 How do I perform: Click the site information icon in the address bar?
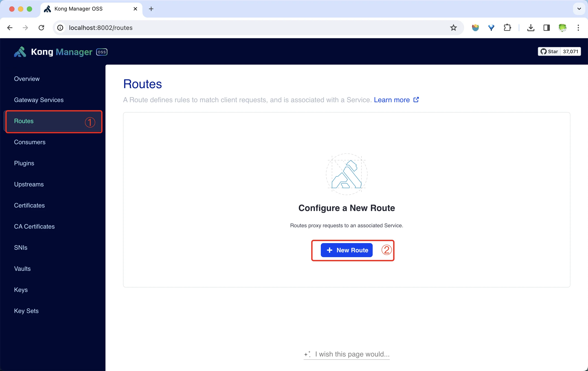(60, 28)
